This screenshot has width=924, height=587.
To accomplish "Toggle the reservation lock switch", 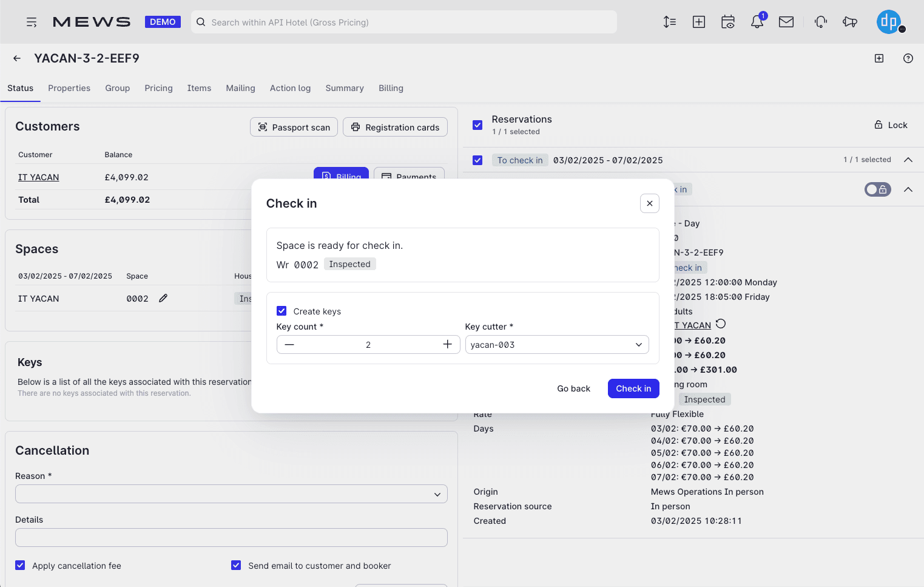I will (x=877, y=189).
